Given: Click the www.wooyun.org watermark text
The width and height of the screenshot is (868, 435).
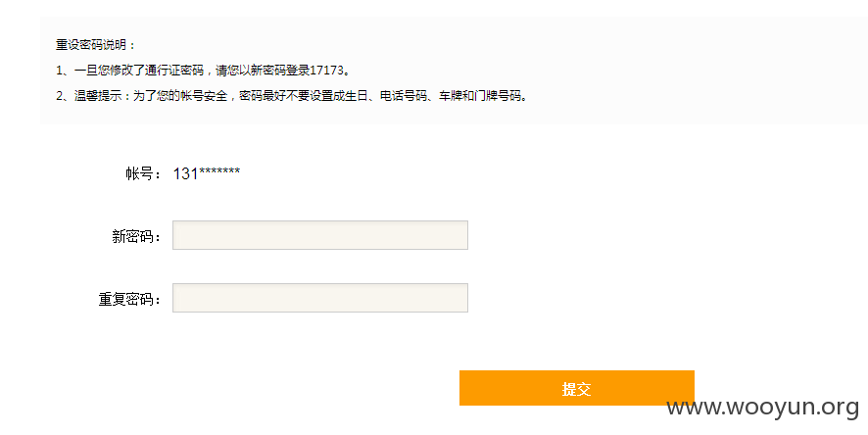Looking at the screenshot, I should click(762, 408).
